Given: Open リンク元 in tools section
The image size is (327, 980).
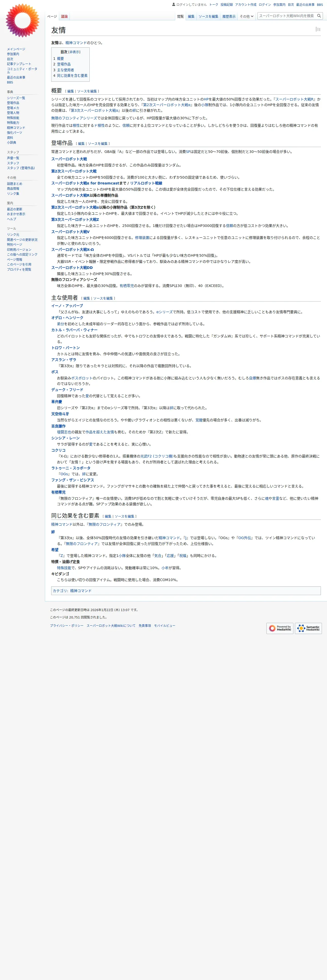Looking at the screenshot, I should click(13, 235).
